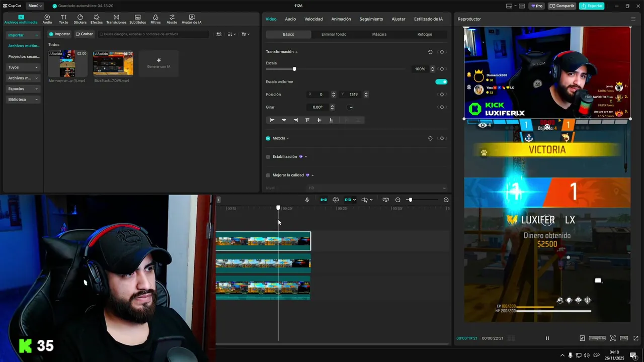Enable the Mejorar la calidad checkbox
The width and height of the screenshot is (644, 362).
(268, 175)
